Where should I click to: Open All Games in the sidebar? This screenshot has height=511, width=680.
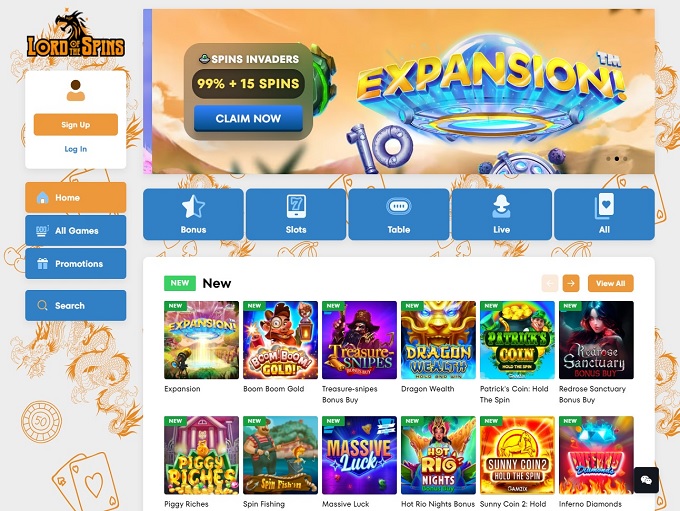click(75, 230)
